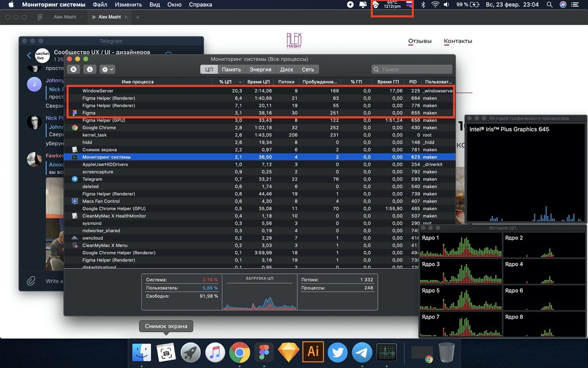Click the Wi-Fi icon in the menu bar
The width and height of the screenshot is (588, 368).
435,5
